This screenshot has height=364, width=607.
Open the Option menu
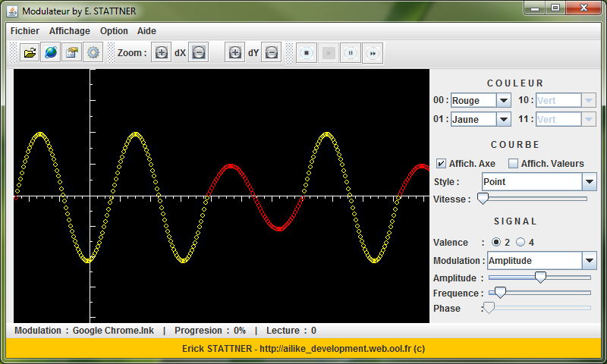coord(114,31)
